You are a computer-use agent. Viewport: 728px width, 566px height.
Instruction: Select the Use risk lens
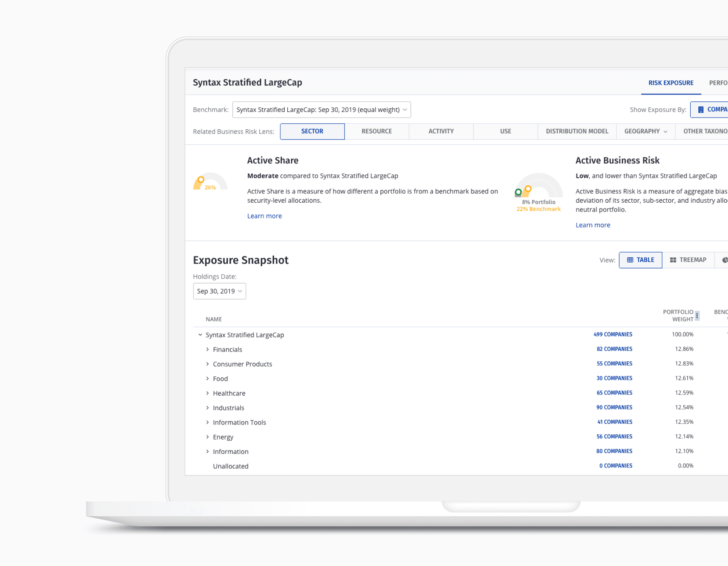point(506,131)
